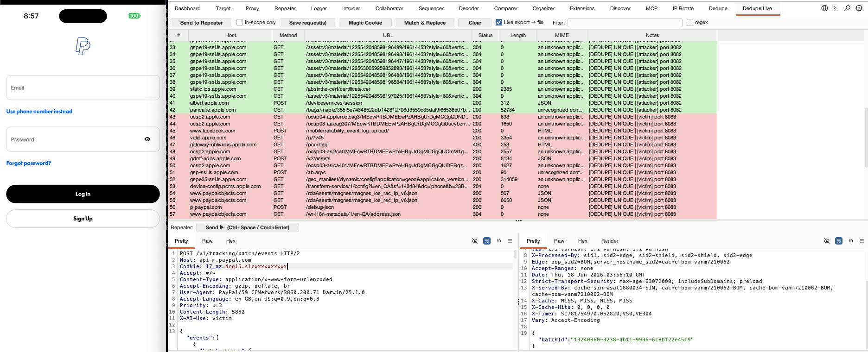Sort table by Notes column header

coord(652,35)
